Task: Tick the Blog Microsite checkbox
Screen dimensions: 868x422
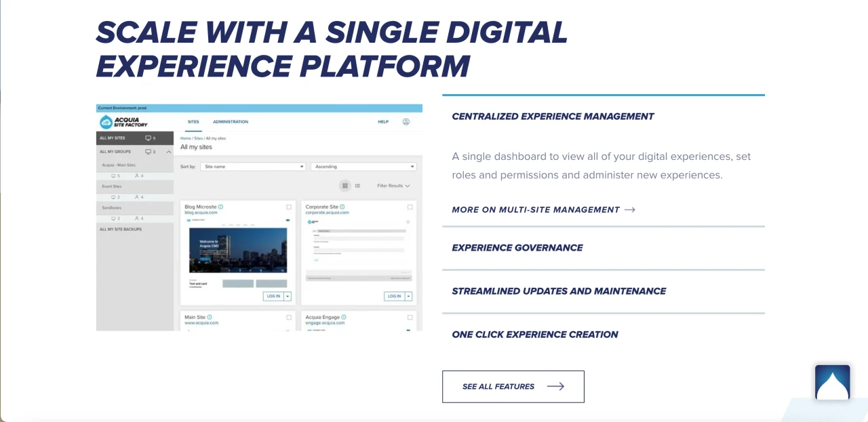Action: point(289,207)
